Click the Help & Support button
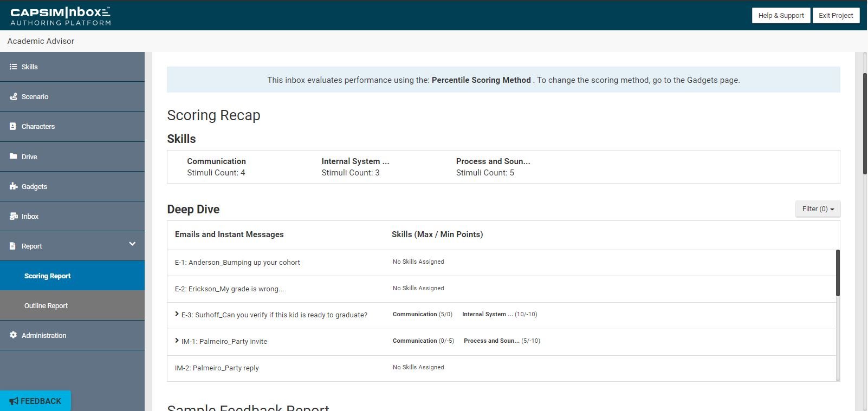Image resolution: width=868 pixels, height=411 pixels. coord(781,16)
